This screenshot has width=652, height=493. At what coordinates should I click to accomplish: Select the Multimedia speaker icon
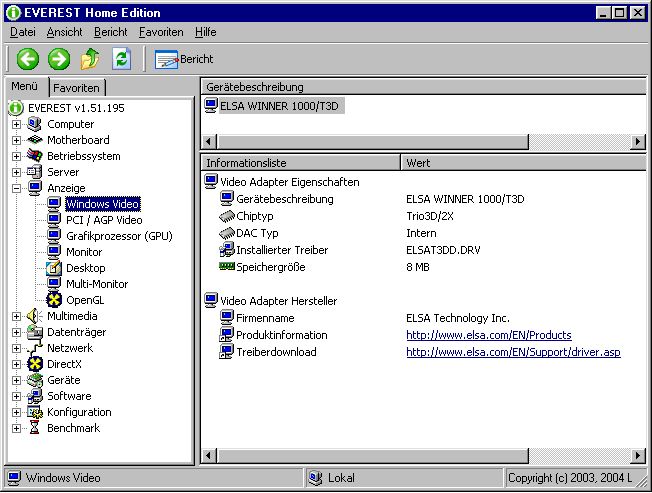click(x=35, y=316)
